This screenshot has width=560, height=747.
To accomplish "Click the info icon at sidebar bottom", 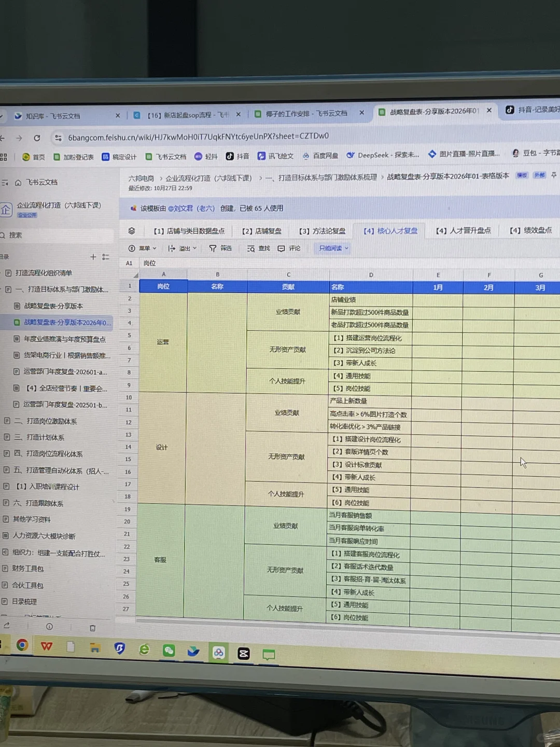I will click(x=49, y=627).
